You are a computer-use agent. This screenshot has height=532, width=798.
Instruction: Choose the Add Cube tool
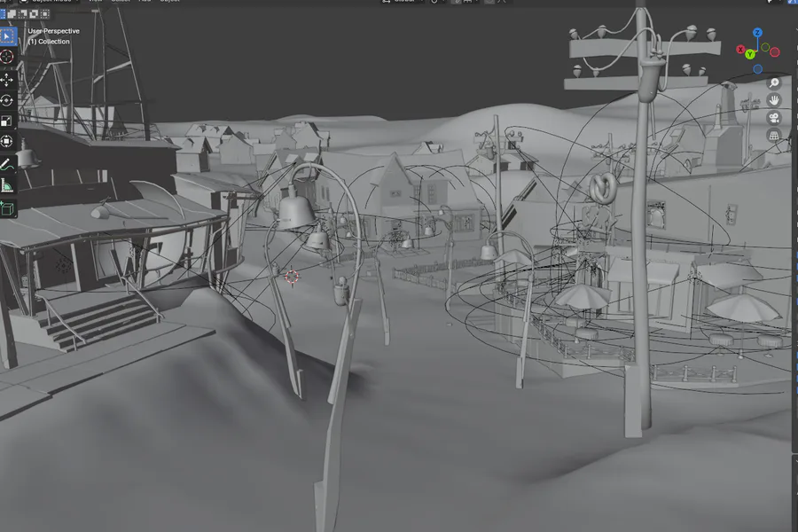click(x=7, y=208)
